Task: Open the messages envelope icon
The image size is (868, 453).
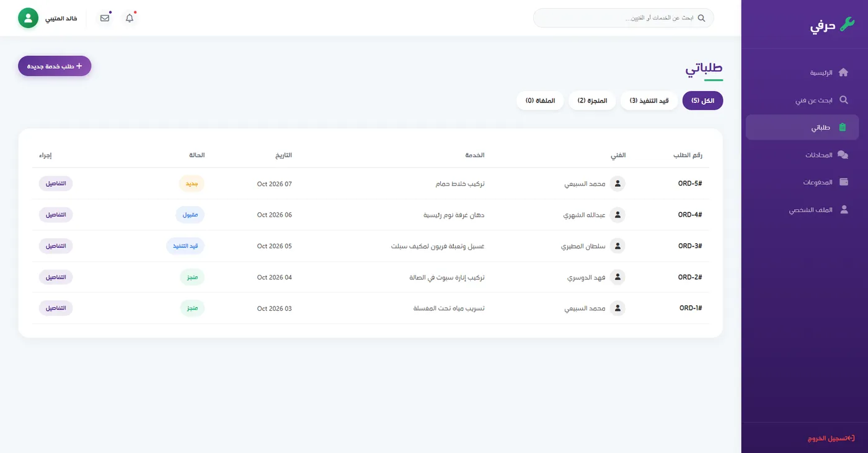Action: 105,18
